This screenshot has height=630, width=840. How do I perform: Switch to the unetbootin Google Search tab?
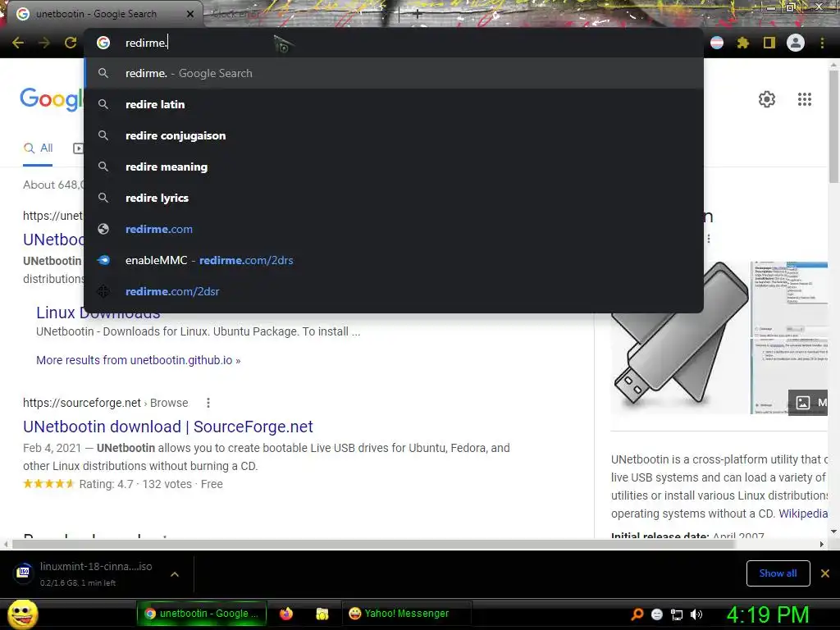pos(104,14)
